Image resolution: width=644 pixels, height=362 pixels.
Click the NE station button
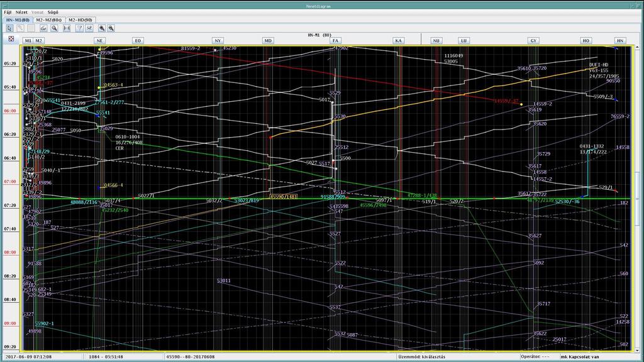[99, 41]
